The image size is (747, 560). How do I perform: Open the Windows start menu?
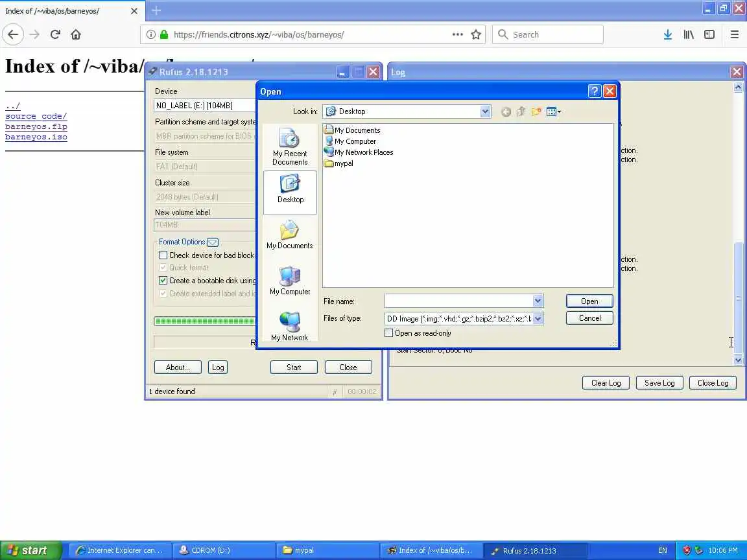pyautogui.click(x=30, y=550)
